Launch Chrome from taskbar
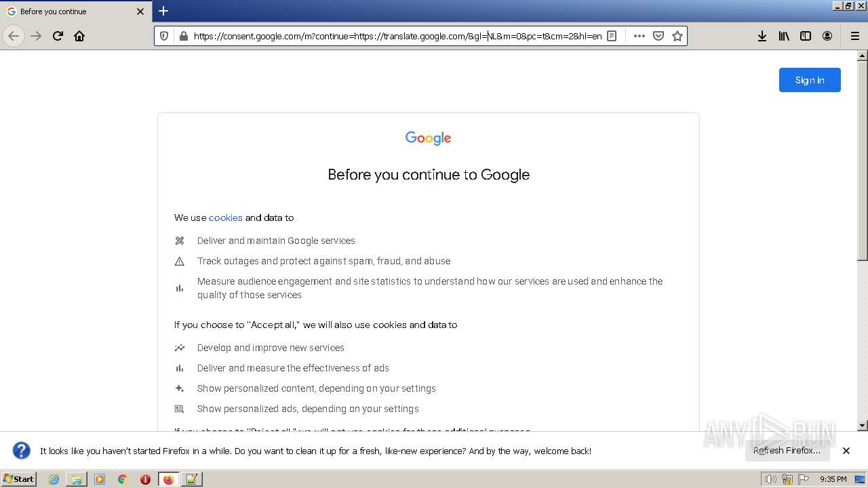 (123, 479)
